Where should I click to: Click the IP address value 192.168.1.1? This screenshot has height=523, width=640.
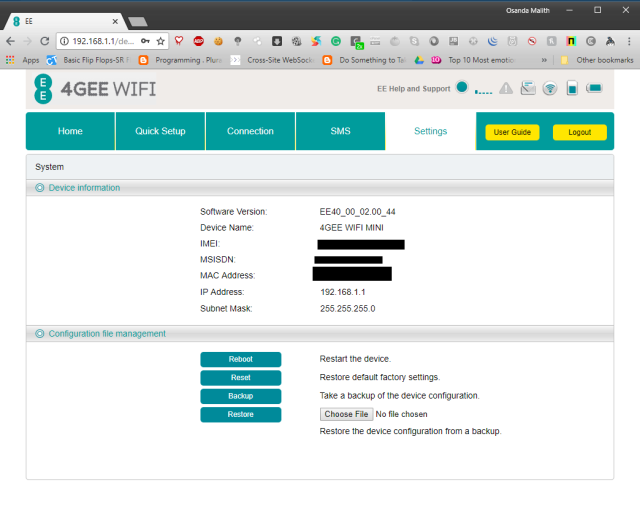click(343, 292)
